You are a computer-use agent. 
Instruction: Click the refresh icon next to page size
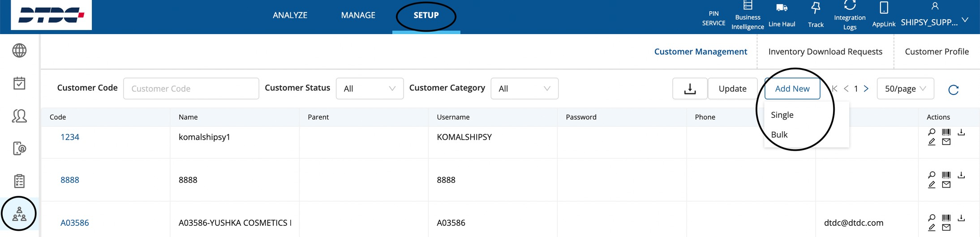pos(954,90)
